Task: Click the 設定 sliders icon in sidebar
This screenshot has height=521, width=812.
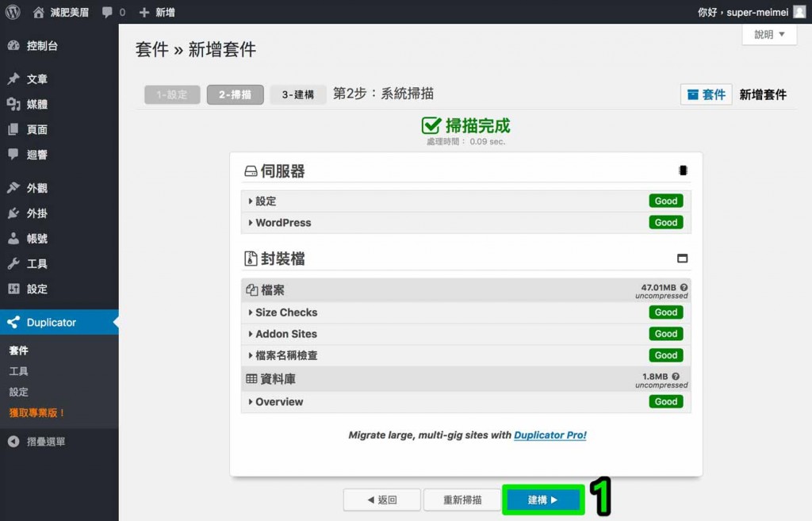Action: tap(13, 289)
